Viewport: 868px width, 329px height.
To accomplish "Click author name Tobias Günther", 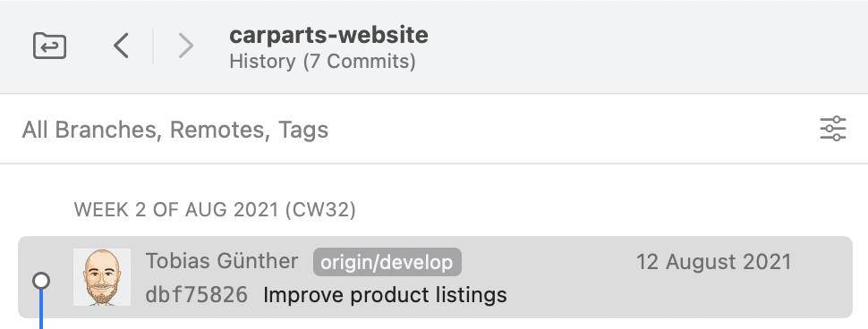I will click(x=222, y=261).
